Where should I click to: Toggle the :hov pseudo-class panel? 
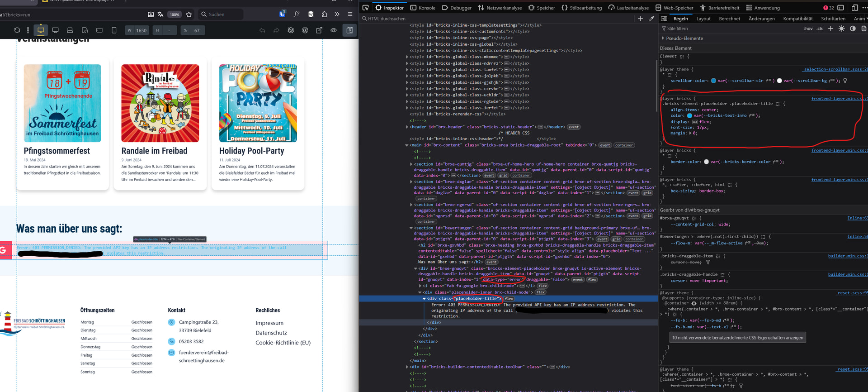[x=808, y=29]
